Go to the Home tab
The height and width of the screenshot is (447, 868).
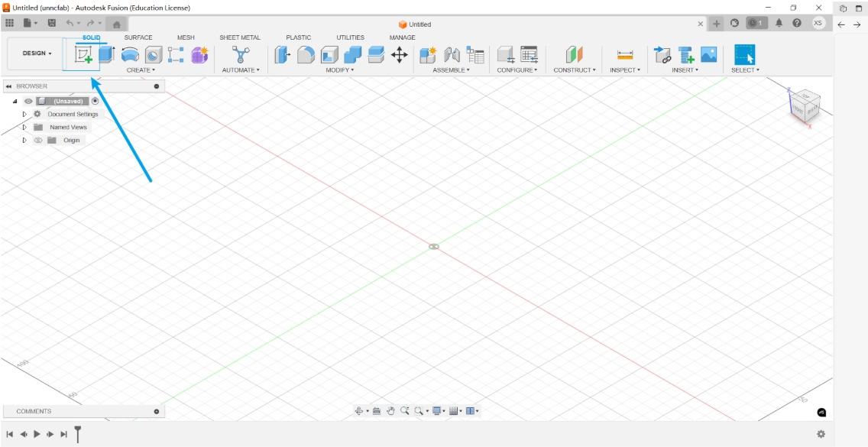point(117,24)
